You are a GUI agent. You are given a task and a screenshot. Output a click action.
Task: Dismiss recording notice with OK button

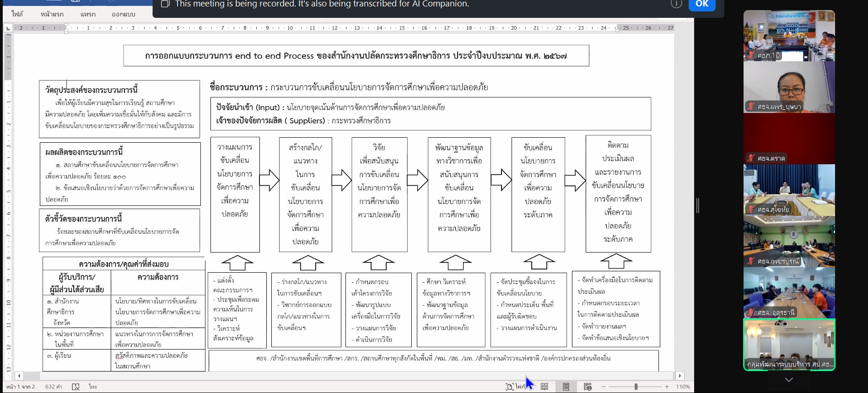tap(702, 4)
